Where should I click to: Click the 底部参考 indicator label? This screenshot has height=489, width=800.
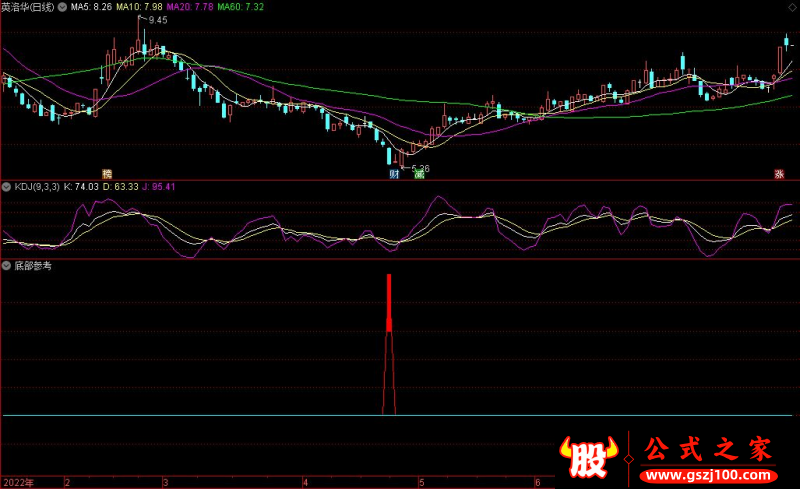(33, 265)
